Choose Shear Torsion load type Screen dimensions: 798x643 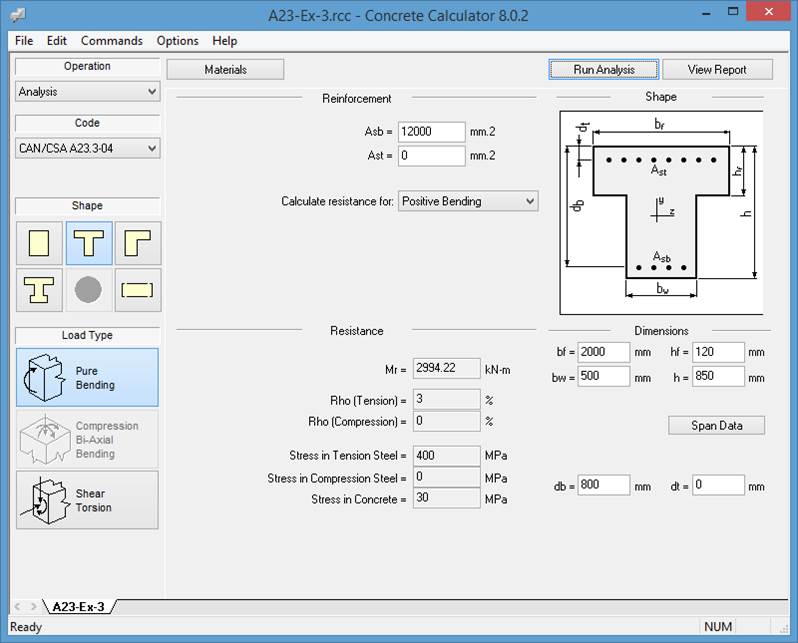click(88, 500)
